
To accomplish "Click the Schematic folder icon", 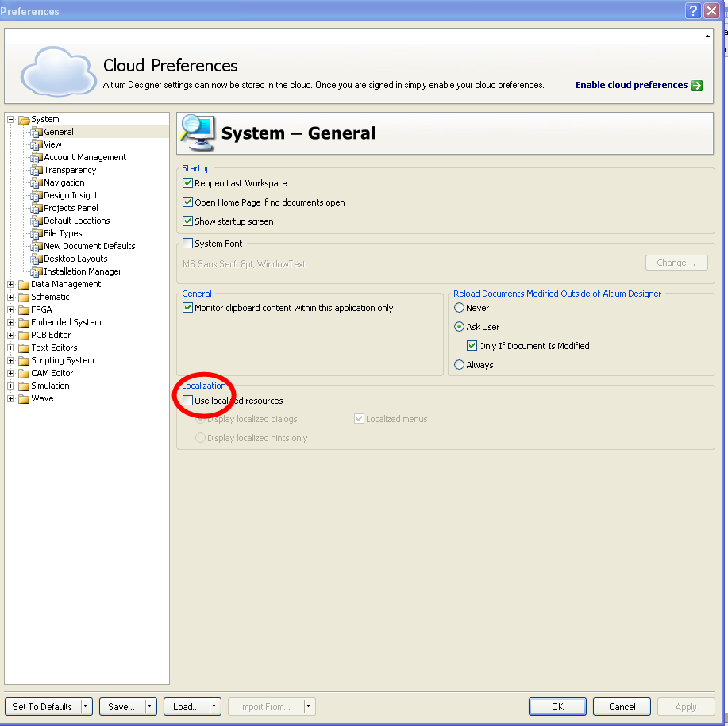I will point(24,297).
